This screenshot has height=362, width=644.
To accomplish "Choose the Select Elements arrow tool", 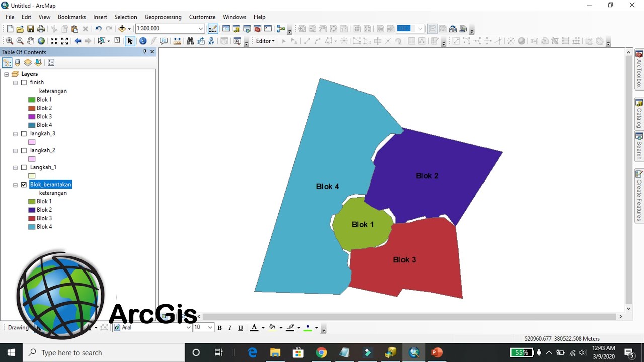I will pyautogui.click(x=130, y=41).
